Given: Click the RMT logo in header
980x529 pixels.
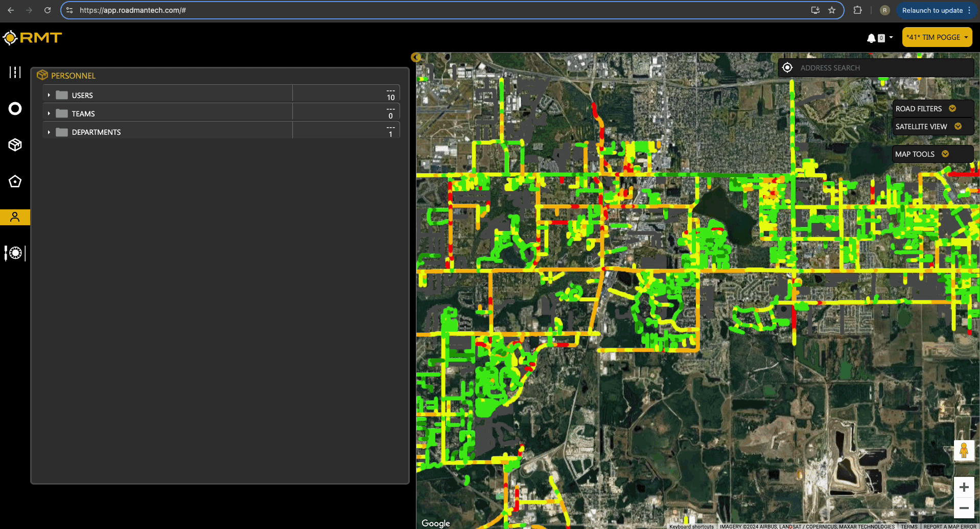Looking at the screenshot, I should pos(32,38).
